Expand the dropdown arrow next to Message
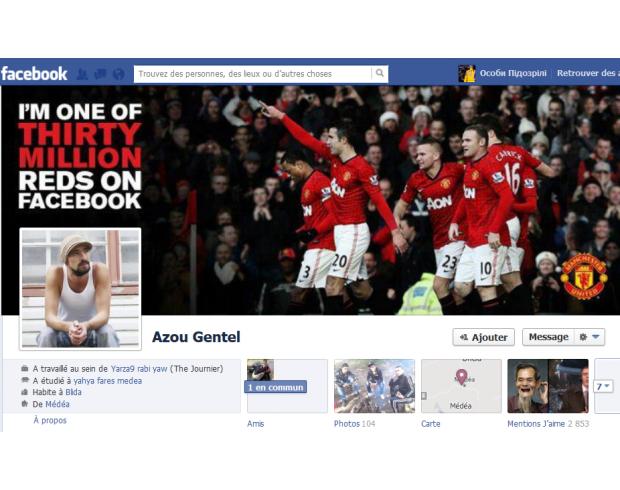 596,337
